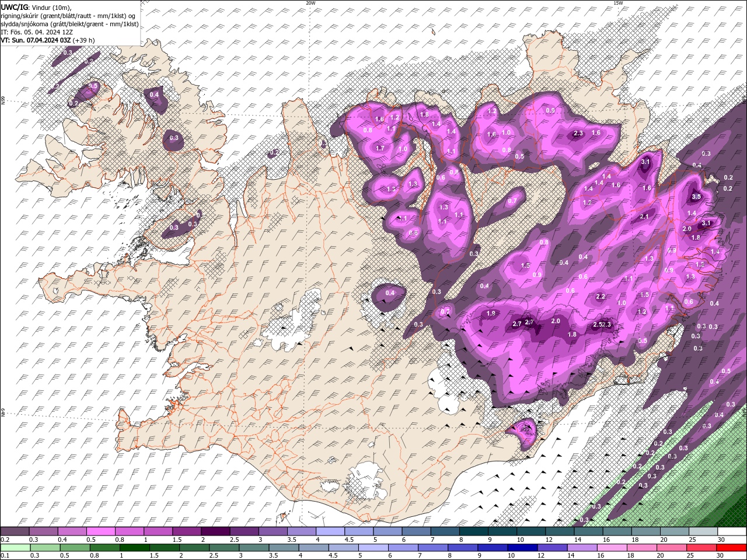The height and width of the screenshot is (560, 747).
Task: Click the 2.1 snowfall value on the map
Action: click(x=644, y=216)
